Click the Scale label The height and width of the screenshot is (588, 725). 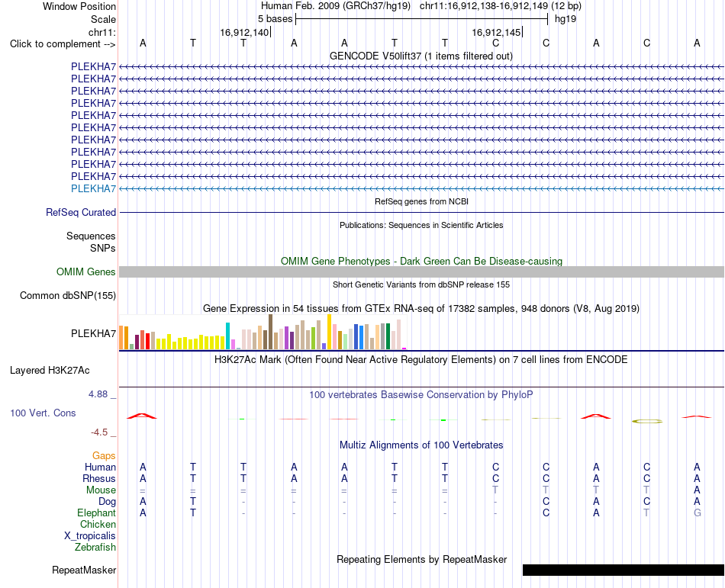[103, 19]
